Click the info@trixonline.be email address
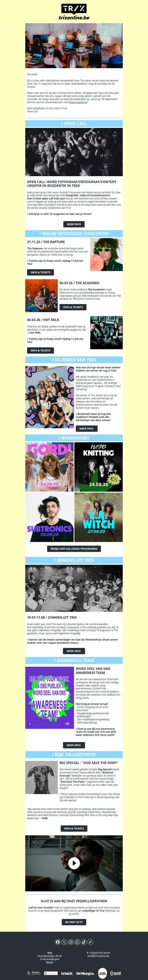The height and width of the screenshot is (980, 148). pyautogui.click(x=98, y=956)
